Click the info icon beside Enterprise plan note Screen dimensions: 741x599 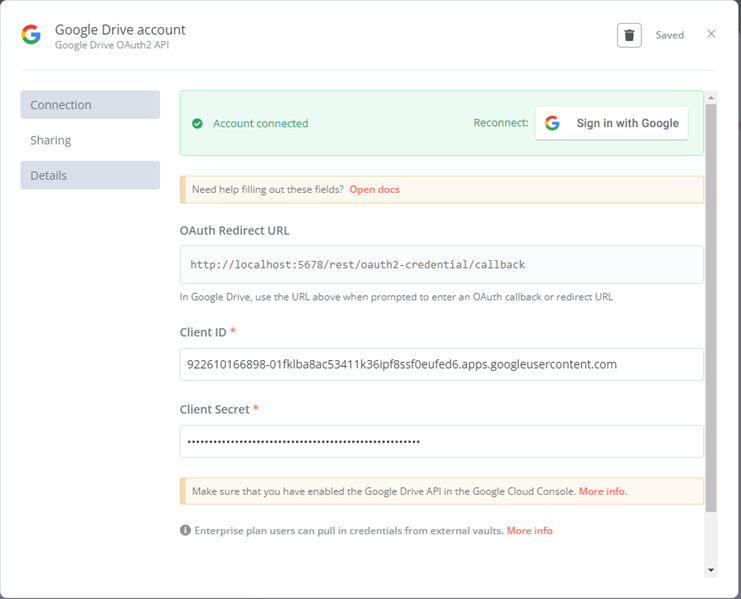[x=185, y=530]
